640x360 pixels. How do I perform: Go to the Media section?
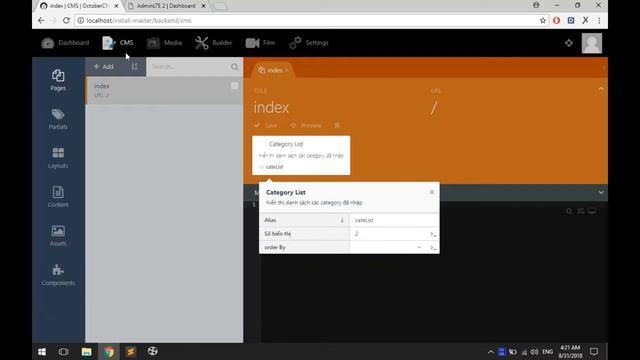(164, 43)
